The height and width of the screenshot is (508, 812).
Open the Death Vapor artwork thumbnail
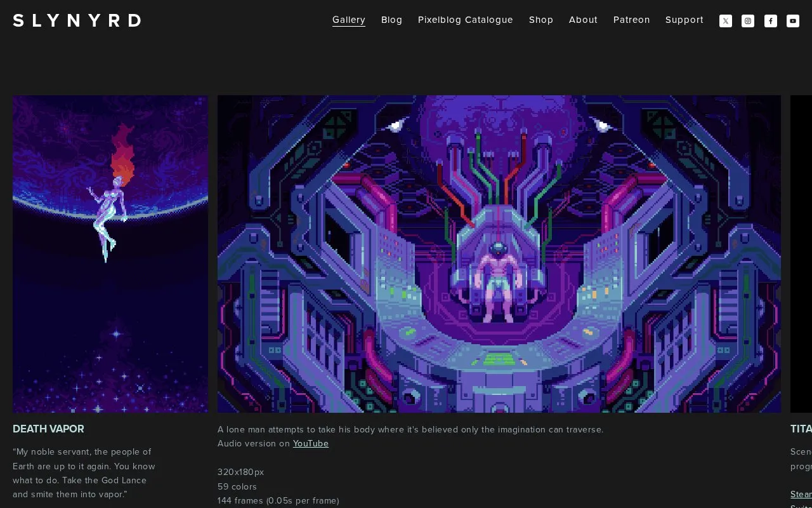pos(110,254)
